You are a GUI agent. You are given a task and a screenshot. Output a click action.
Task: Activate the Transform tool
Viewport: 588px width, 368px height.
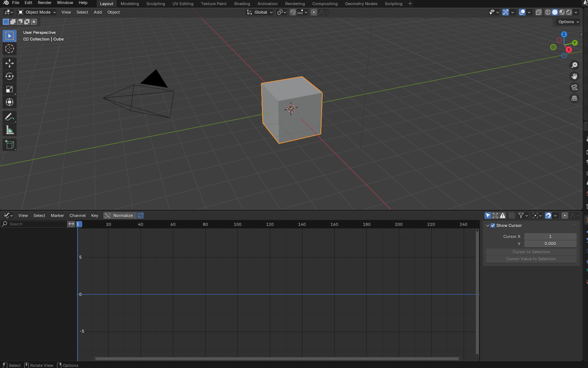click(10, 102)
